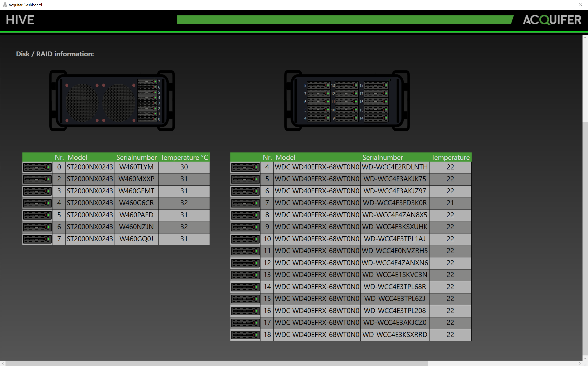Image resolution: width=588 pixels, height=366 pixels.
Task: Click drive icon in WD-WCC4E2RDLNTH row
Action: click(x=245, y=167)
